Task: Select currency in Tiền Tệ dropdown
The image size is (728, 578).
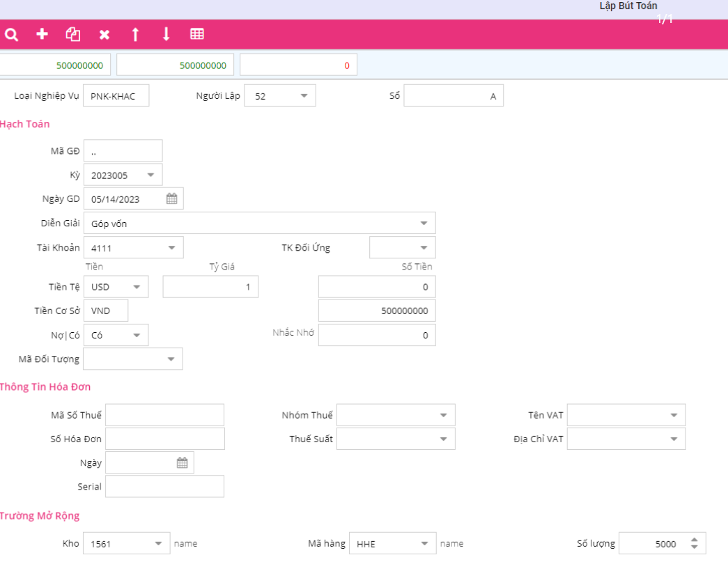Action: click(137, 287)
